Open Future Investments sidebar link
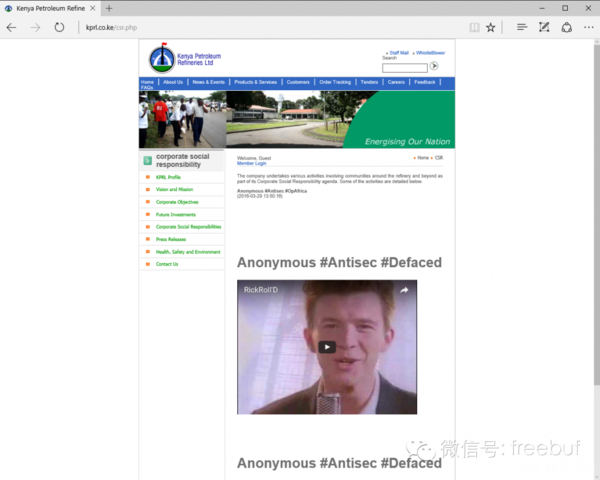 [x=176, y=215]
